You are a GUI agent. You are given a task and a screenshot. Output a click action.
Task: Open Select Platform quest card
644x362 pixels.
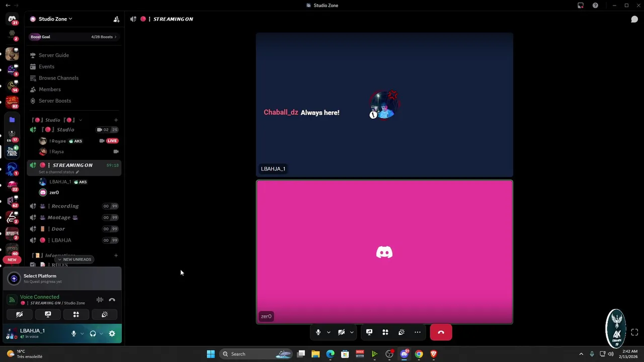pos(62,279)
